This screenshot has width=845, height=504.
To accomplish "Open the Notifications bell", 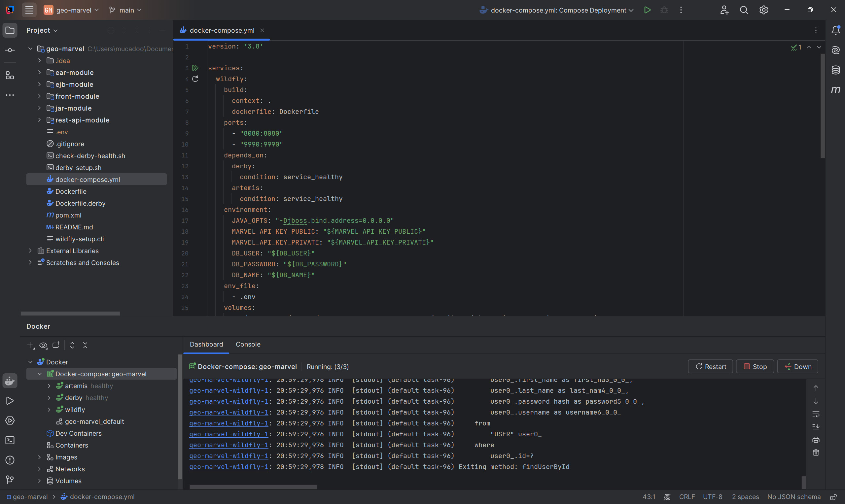I will tap(835, 30).
